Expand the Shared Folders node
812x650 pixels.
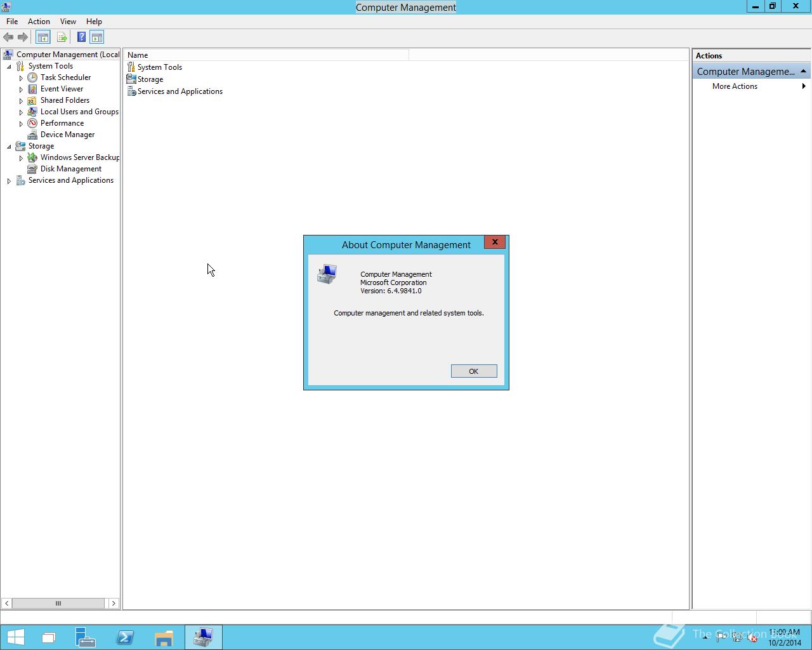pyautogui.click(x=21, y=101)
